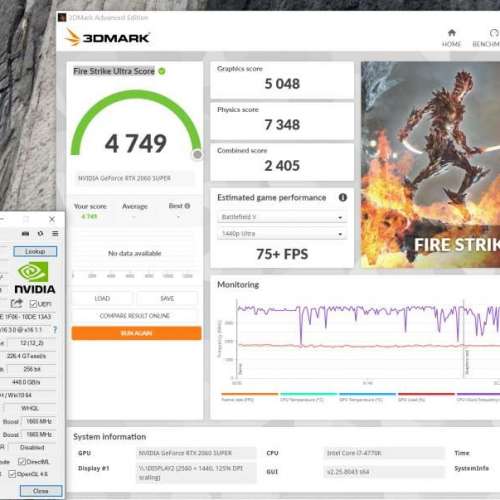
Task: Click the gray marker on the score gauge
Action: click(x=197, y=154)
